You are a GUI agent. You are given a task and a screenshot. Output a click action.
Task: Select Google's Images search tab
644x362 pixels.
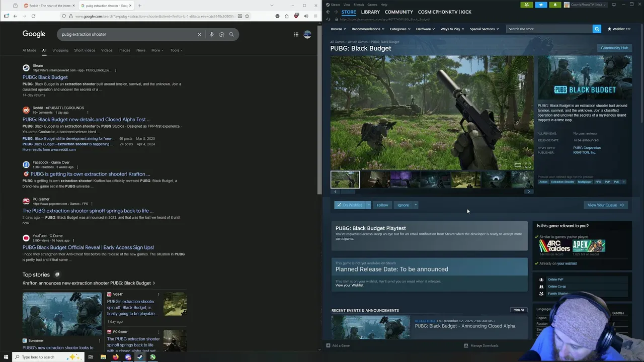124,50
